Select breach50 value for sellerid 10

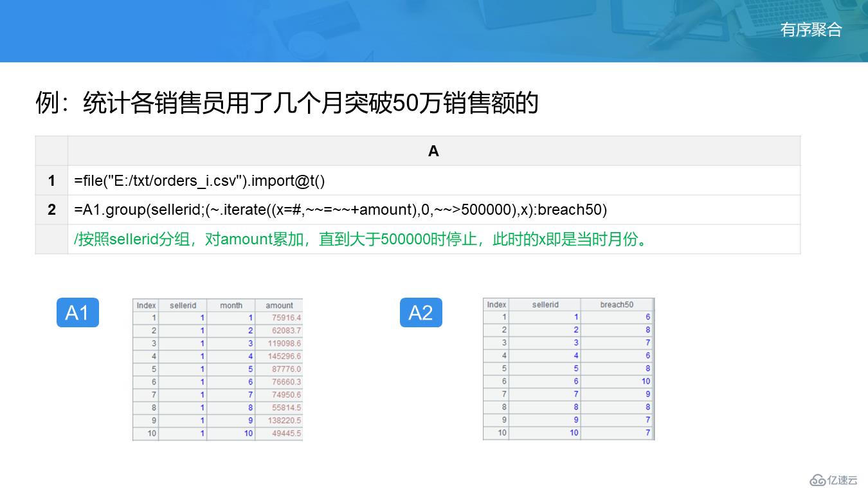pos(617,433)
